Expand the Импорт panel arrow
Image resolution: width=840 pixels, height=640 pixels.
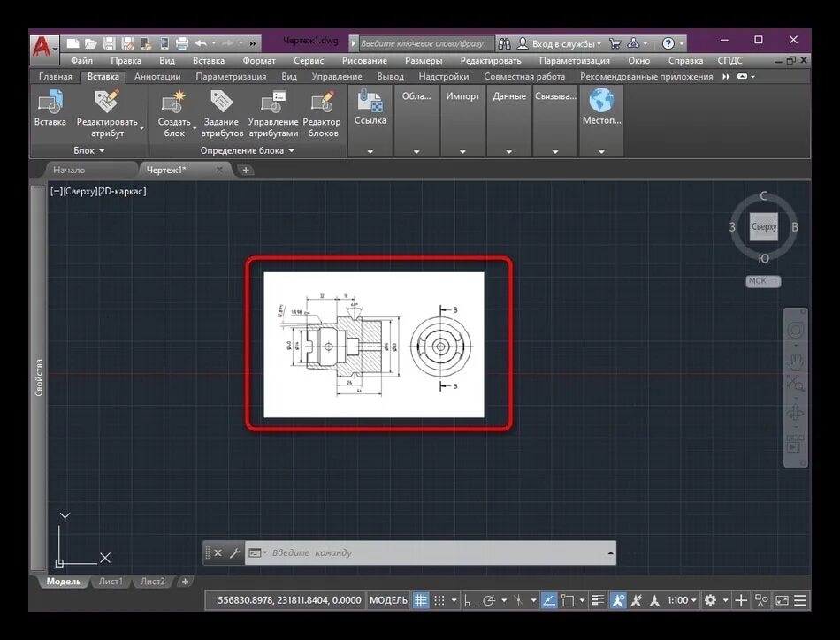462,152
